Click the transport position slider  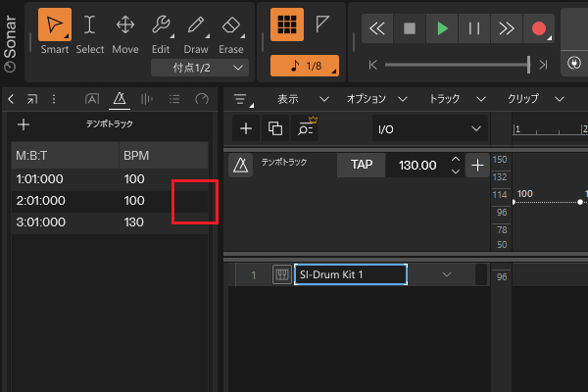[457, 65]
